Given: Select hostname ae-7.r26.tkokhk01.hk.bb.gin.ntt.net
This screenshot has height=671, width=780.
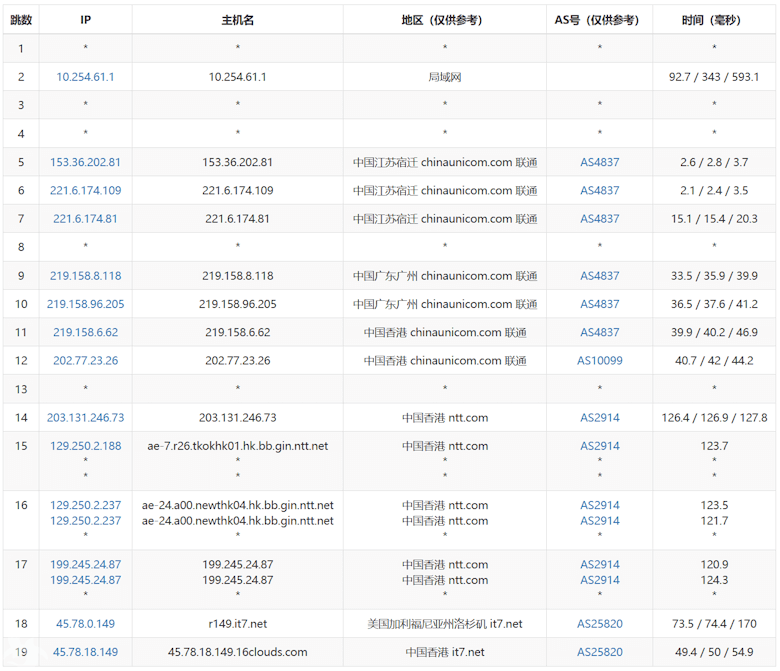Looking at the screenshot, I should (x=237, y=446).
